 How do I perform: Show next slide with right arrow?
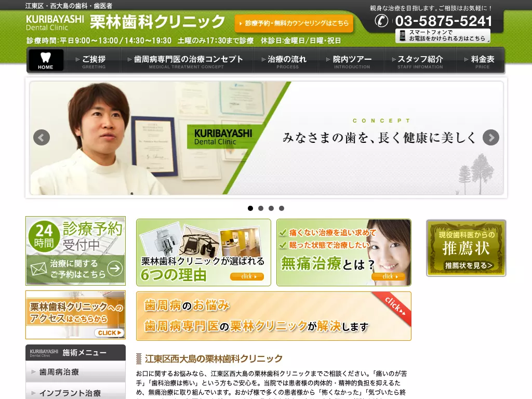[x=491, y=138]
